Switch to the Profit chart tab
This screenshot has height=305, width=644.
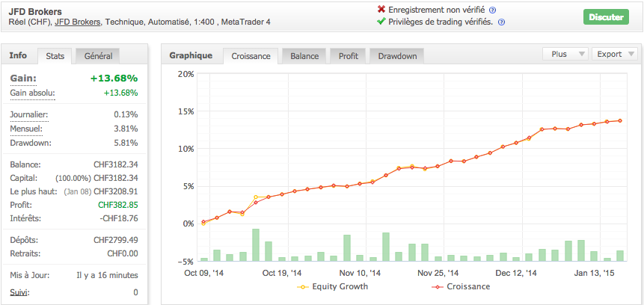point(348,56)
